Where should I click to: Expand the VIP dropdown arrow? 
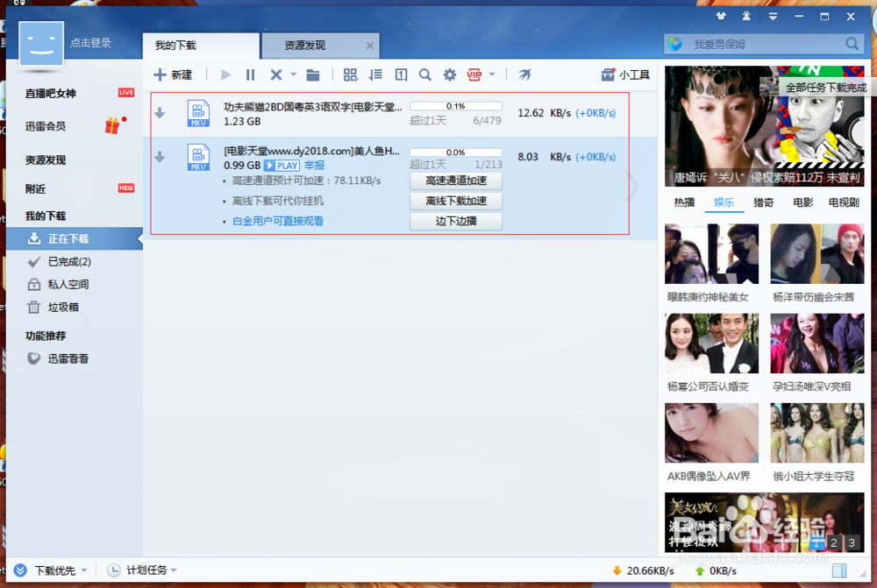[x=492, y=74]
